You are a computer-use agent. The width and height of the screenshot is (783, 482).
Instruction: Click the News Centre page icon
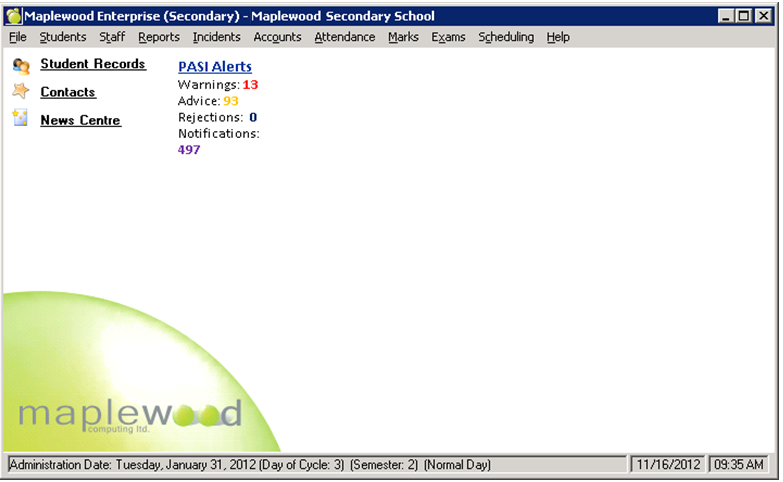[20, 119]
